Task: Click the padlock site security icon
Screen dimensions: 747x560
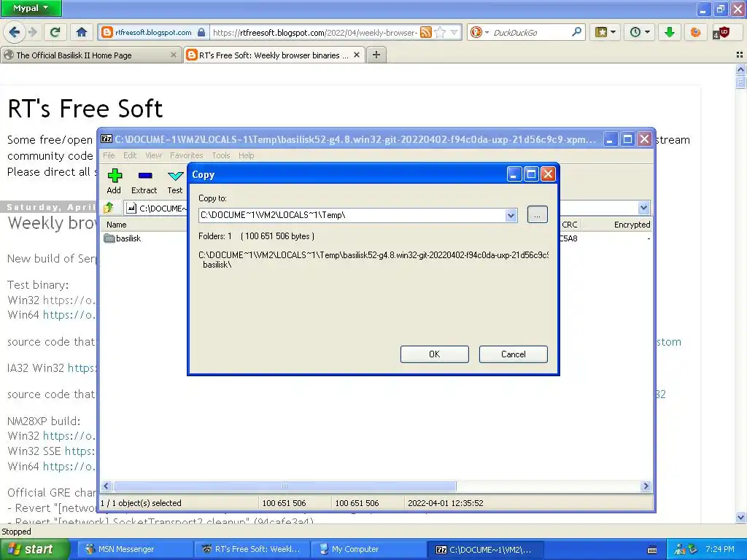Action: (201, 32)
